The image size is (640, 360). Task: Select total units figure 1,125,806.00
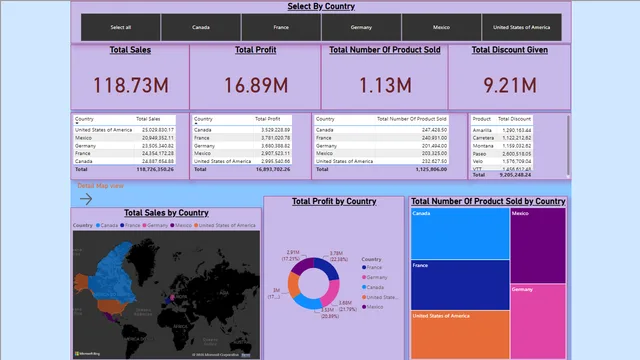click(x=431, y=169)
